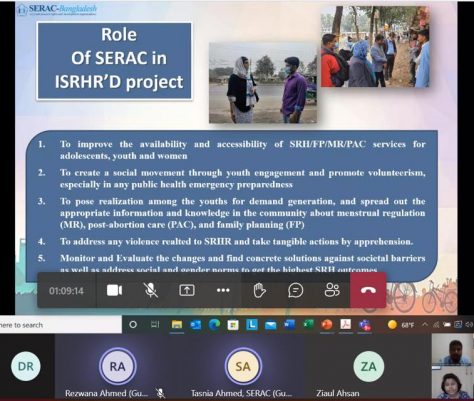Open the volume control tray icon
Screen dimensions: 474x401
tap(469, 324)
